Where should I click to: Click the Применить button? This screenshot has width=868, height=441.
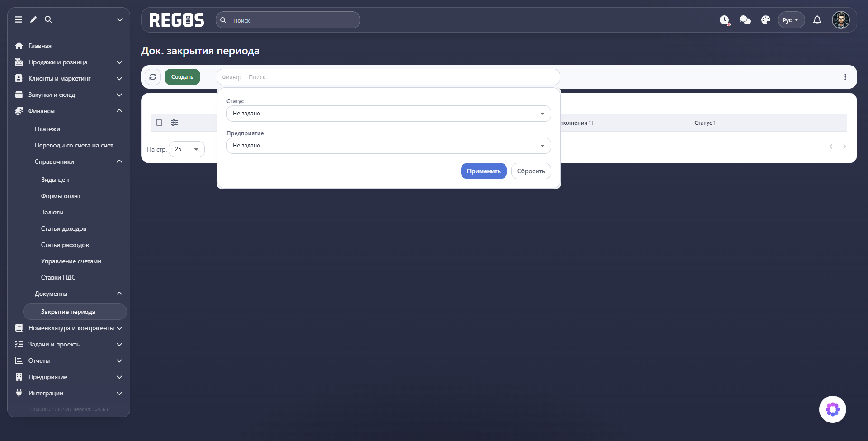coord(484,171)
